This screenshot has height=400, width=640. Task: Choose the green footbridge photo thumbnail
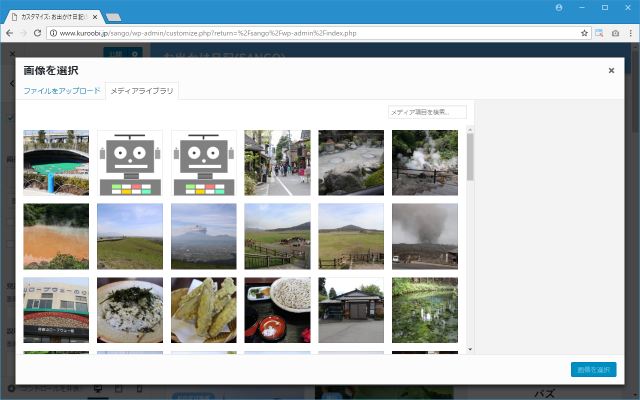click(x=56, y=163)
